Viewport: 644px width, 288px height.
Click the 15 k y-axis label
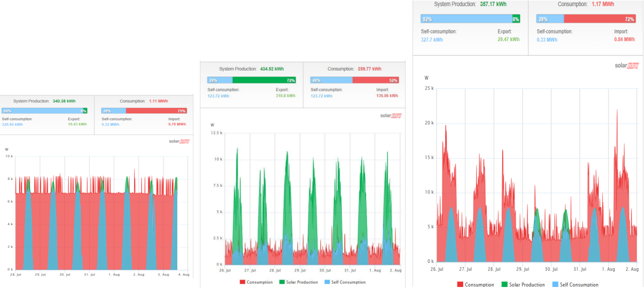pos(429,157)
